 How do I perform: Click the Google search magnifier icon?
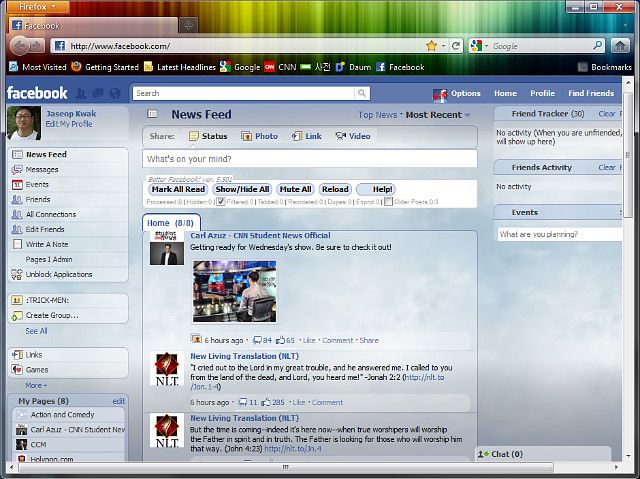pyautogui.click(x=598, y=46)
